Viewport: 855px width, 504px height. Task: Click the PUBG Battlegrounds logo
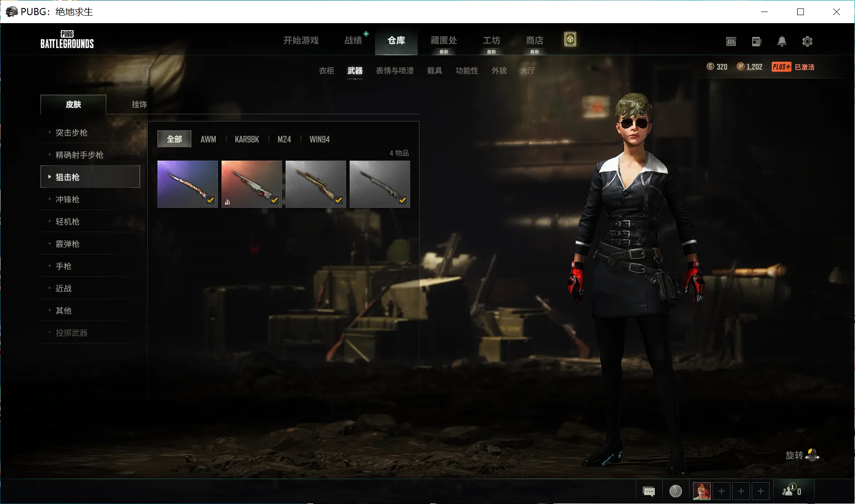click(x=67, y=39)
